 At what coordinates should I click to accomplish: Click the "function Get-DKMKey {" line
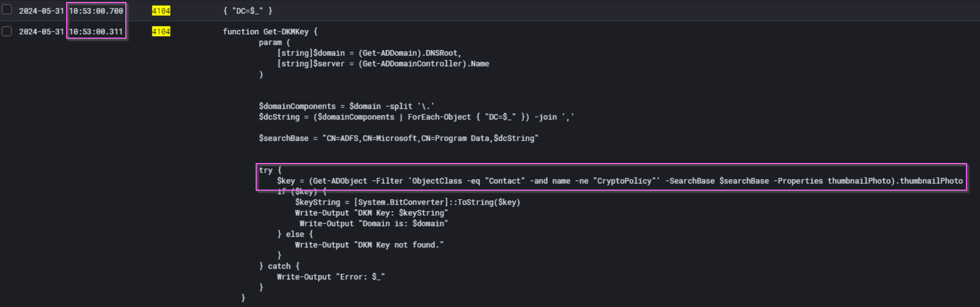270,32
